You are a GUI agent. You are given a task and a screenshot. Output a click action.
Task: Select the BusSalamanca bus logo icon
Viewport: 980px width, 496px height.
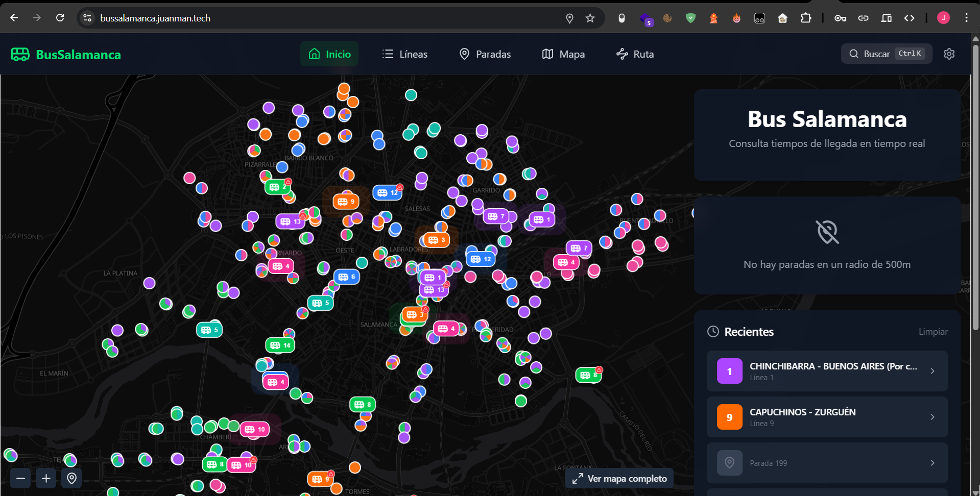(x=20, y=54)
